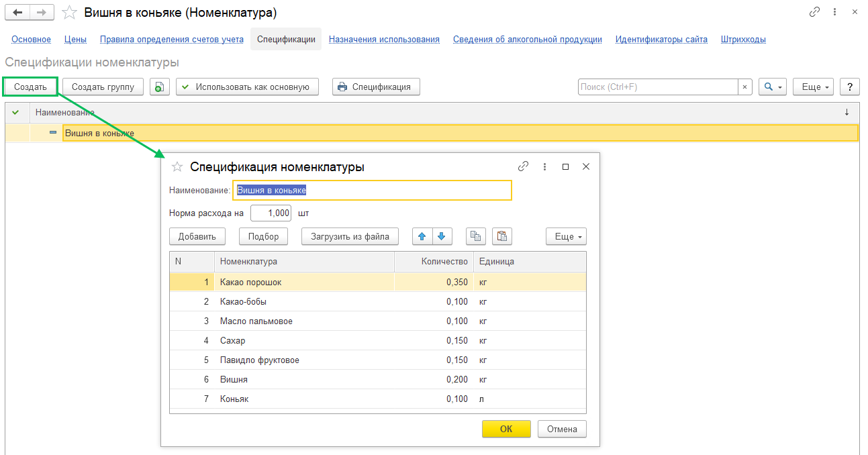Open dialog three-dot options menu
This screenshot has height=455, width=868.
[544, 166]
